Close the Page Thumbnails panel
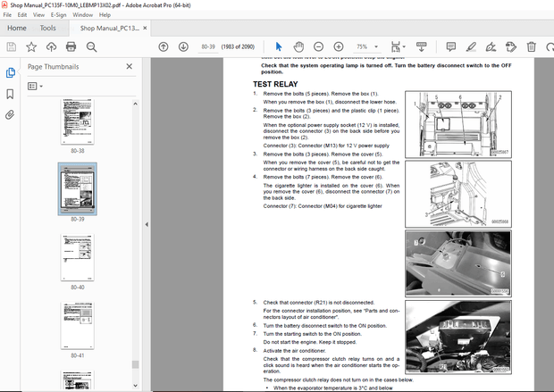Image resolution: width=554 pixels, height=392 pixels. coord(130,66)
